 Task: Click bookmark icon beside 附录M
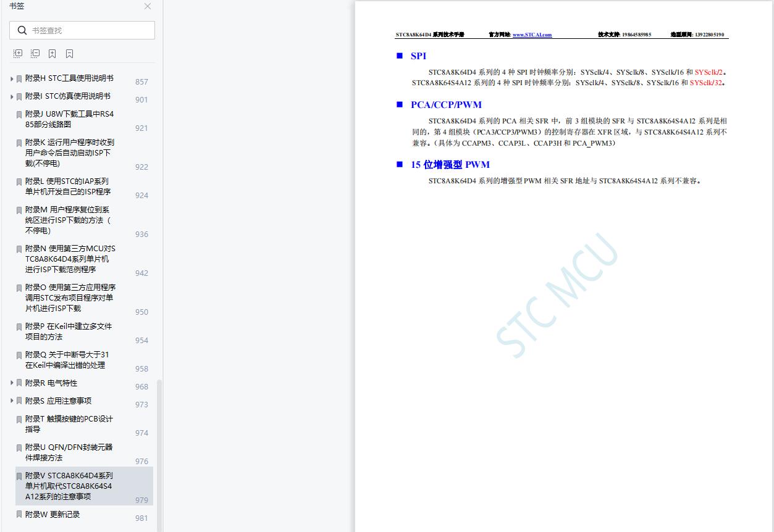pos(19,210)
